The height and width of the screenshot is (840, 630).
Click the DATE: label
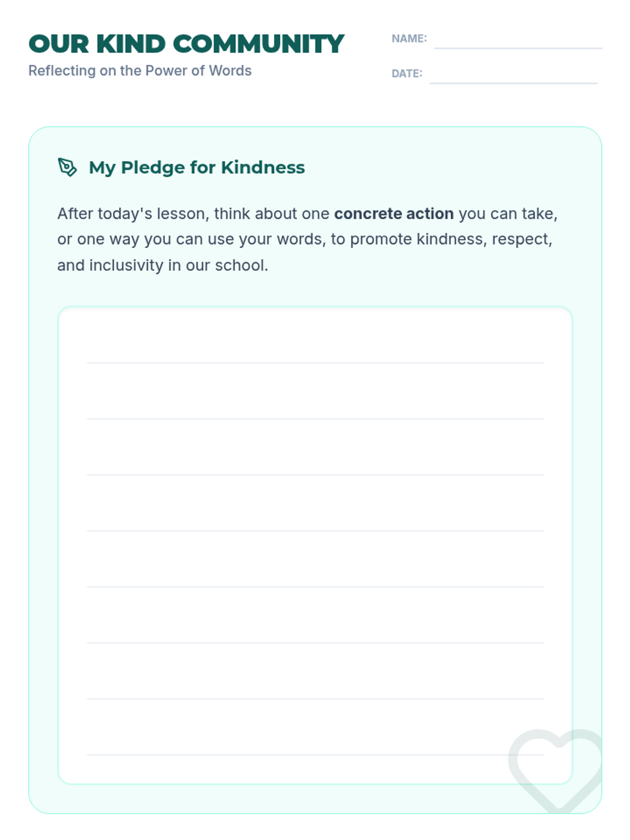click(407, 73)
